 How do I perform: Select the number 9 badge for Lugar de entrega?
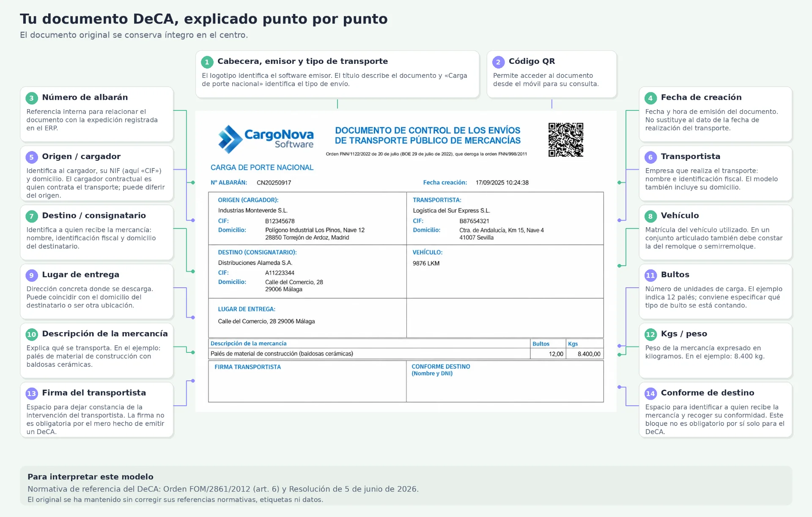click(32, 275)
